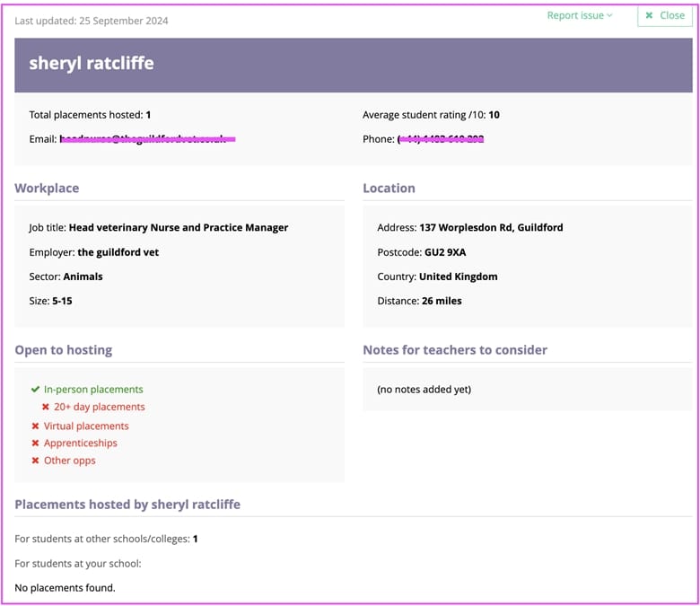Click the 'Last updated: 25 September 2024' text
The image size is (700, 606).
pos(92,21)
